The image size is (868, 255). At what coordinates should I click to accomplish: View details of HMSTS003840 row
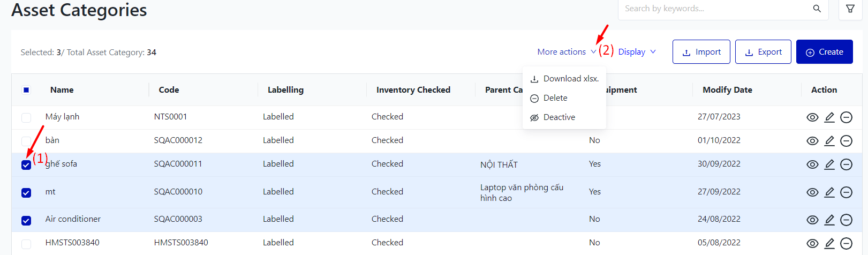tap(812, 243)
